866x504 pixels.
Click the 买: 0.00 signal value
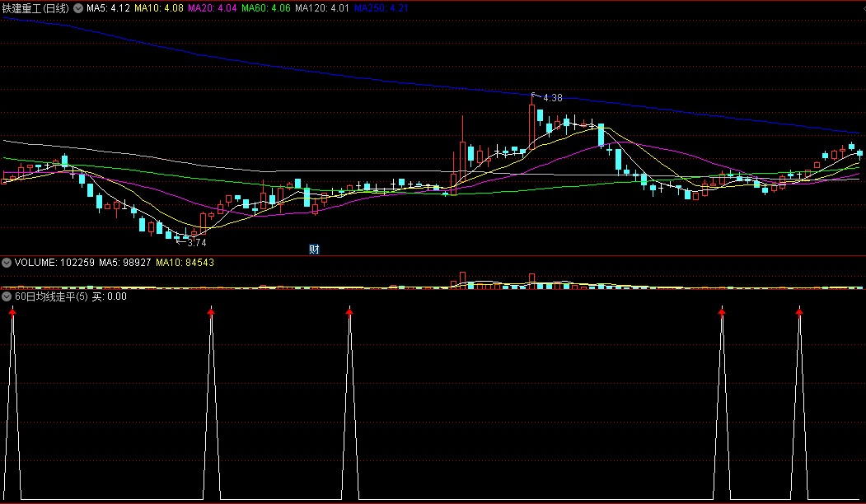[x=110, y=297]
